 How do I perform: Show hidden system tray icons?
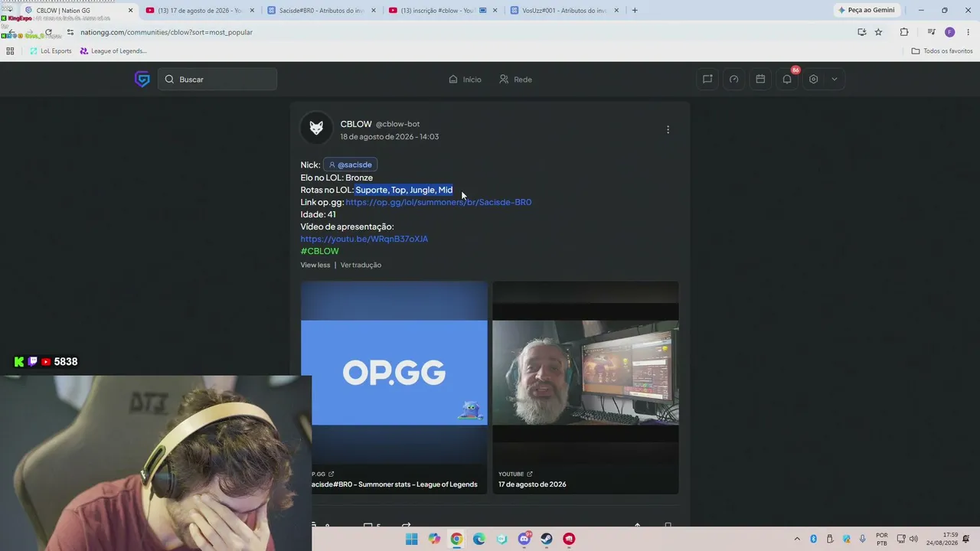[796, 539]
